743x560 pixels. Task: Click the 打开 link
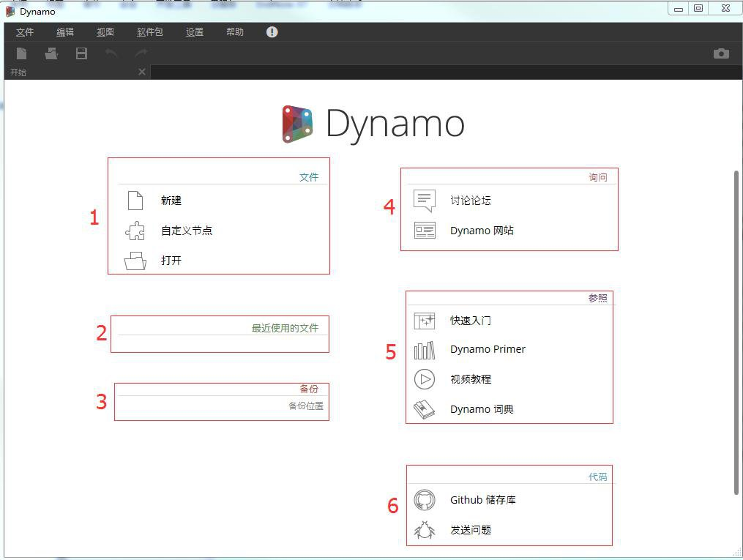click(x=171, y=260)
